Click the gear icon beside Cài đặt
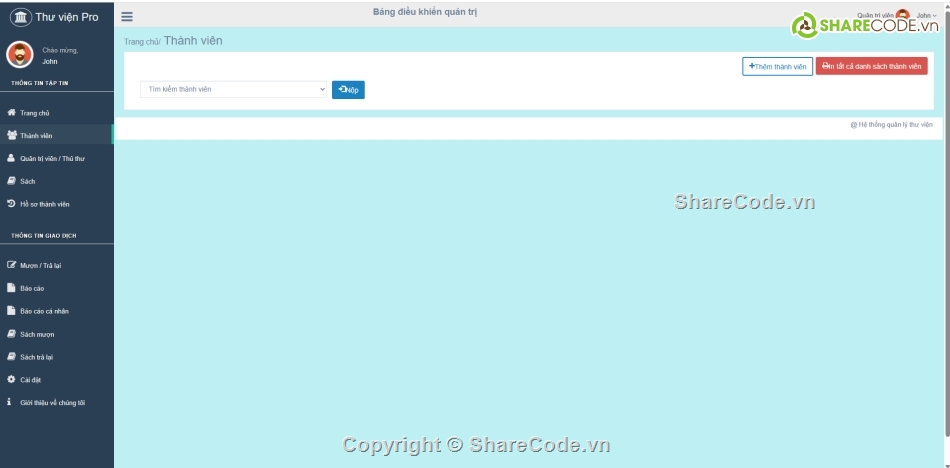 [11, 379]
